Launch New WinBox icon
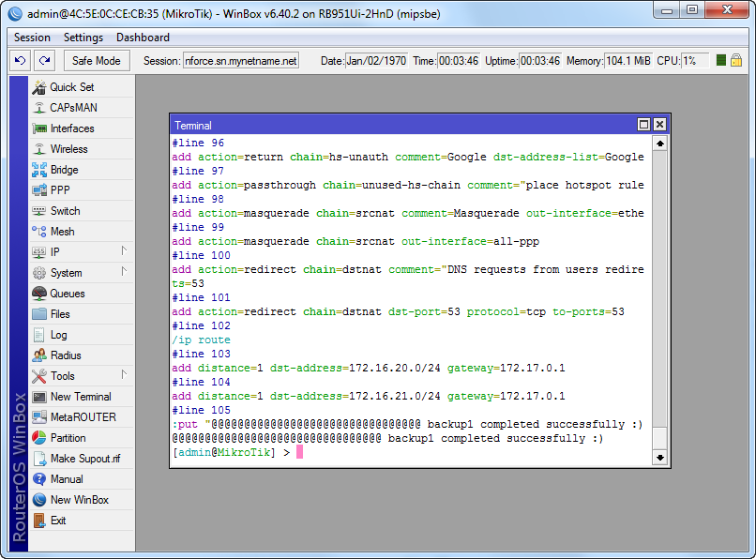756x559 pixels. pos(39,500)
